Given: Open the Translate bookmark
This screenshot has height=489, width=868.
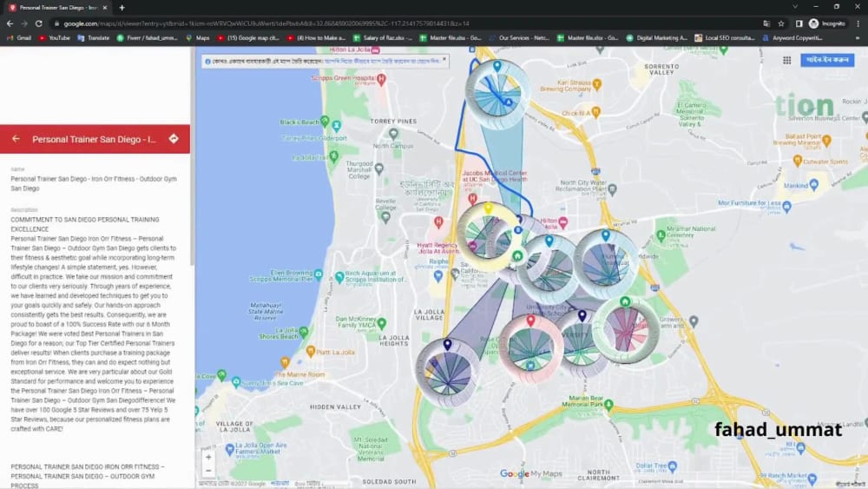Looking at the screenshot, I should point(94,38).
